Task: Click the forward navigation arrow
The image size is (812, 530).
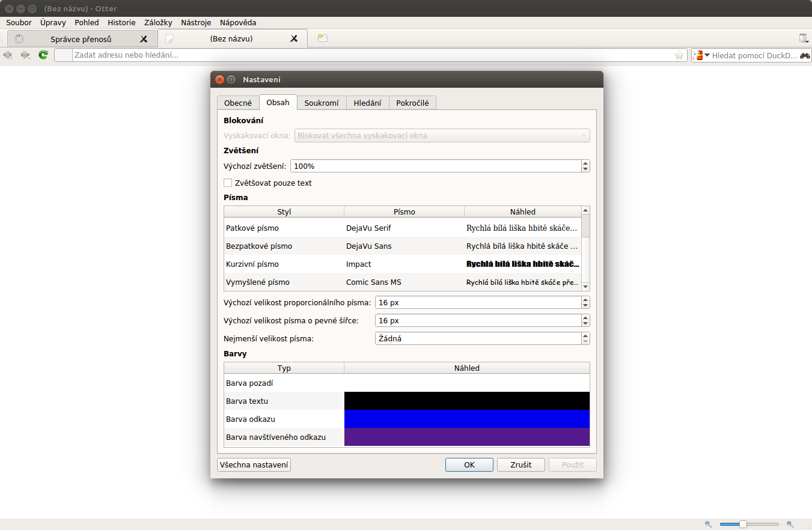Action: 25,55
